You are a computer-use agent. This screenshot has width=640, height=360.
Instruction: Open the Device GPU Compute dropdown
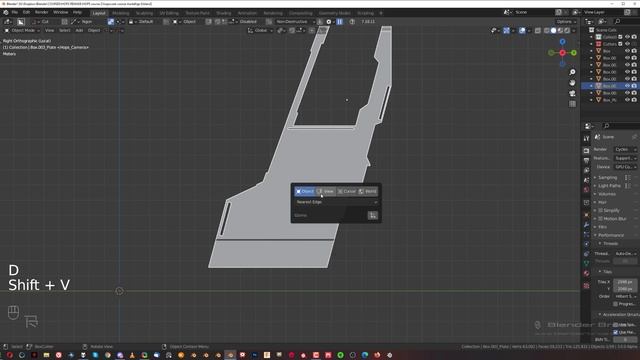tap(625, 167)
